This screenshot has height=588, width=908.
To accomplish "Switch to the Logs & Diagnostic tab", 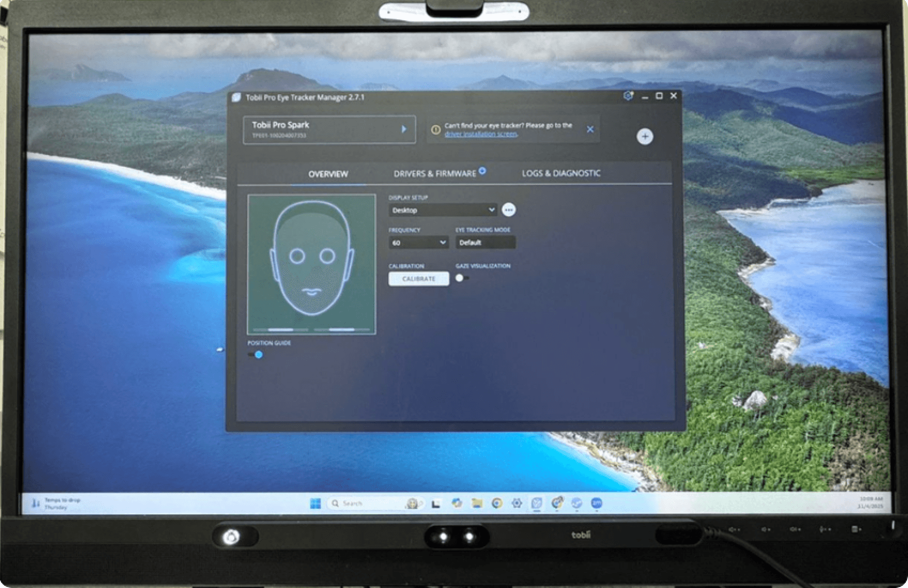I will click(x=561, y=173).
